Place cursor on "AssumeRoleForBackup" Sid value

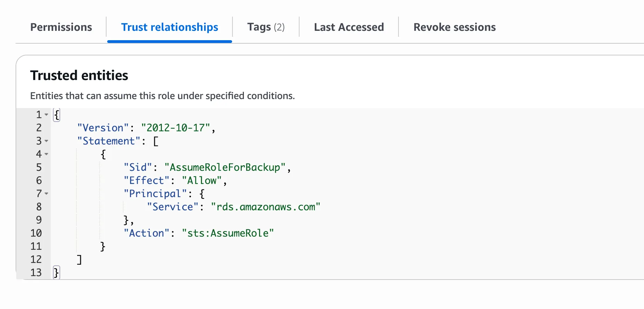coord(225,167)
